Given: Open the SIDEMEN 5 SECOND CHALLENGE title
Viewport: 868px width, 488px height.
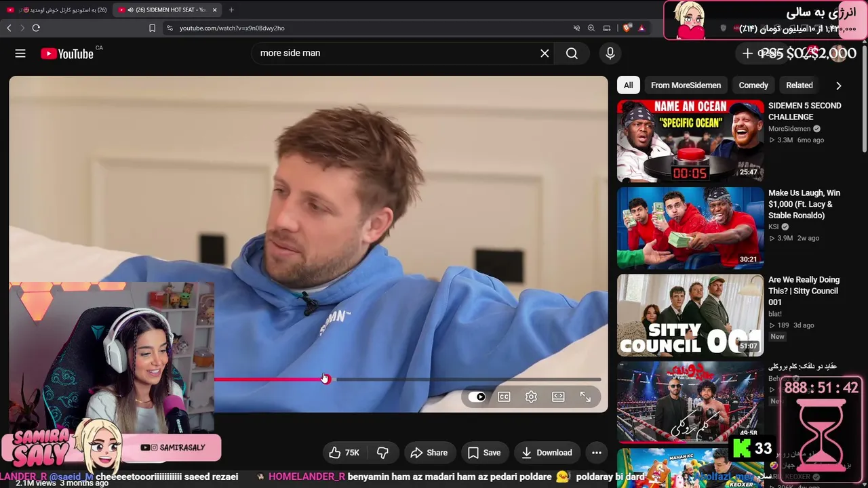Looking at the screenshot, I should (x=804, y=111).
